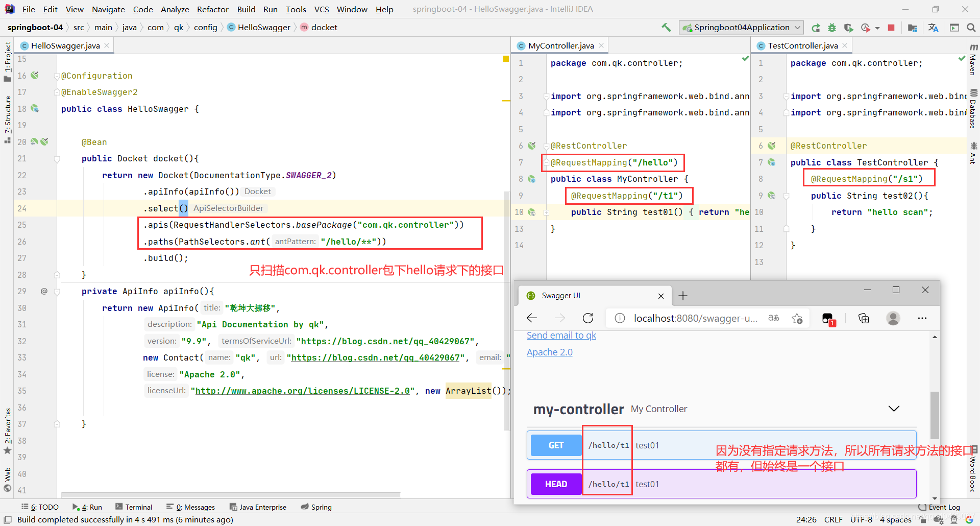Open the Spring tool window at bottom

click(316, 507)
